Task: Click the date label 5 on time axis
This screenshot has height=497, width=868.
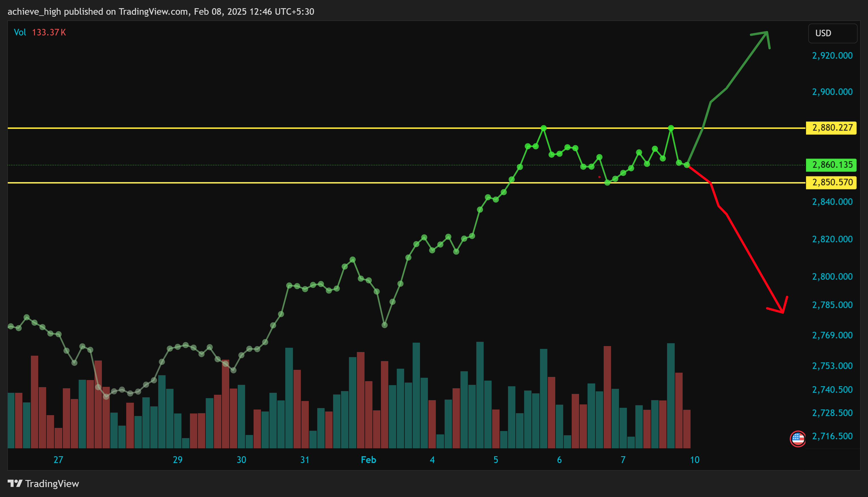Action: click(x=496, y=460)
